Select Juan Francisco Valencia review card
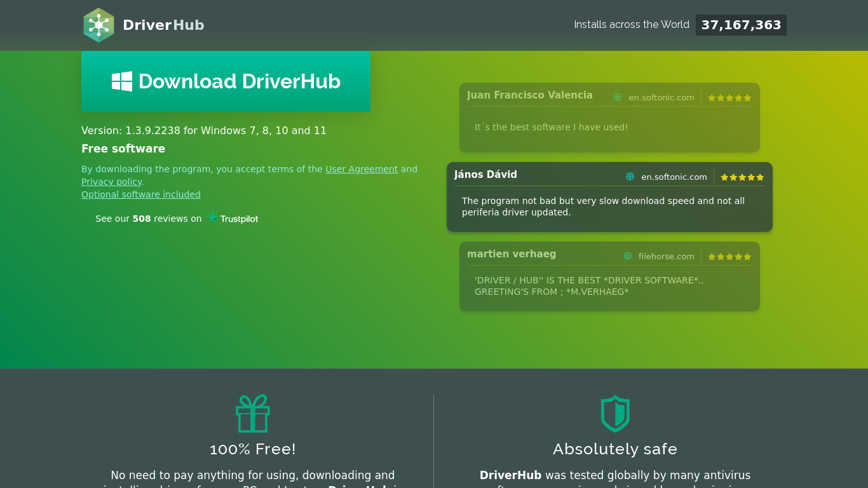 609,118
